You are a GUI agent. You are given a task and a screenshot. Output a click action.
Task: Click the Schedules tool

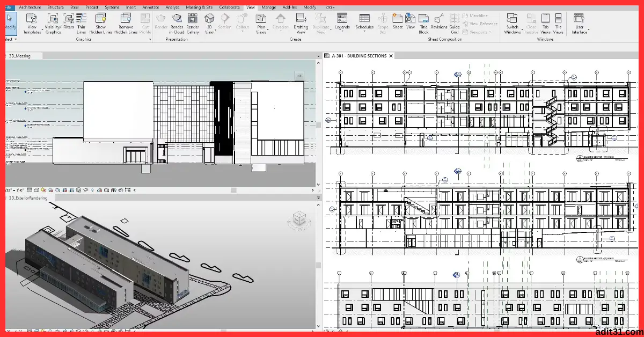coord(364,22)
